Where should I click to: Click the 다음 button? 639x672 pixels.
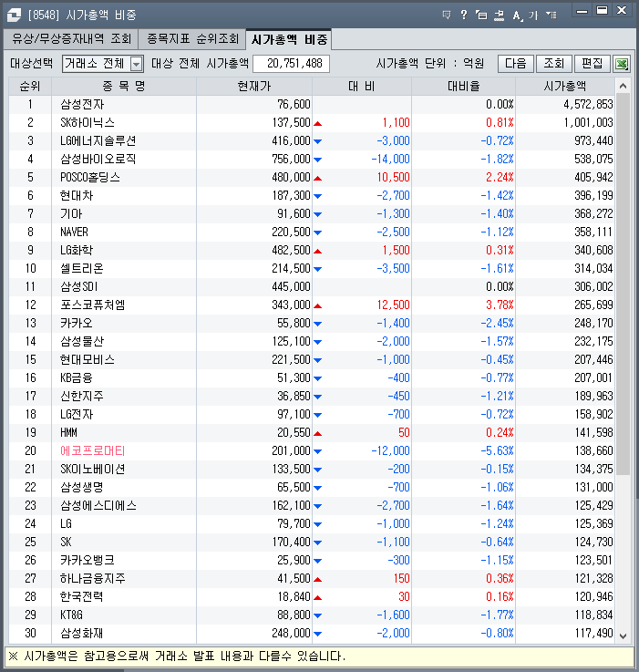click(x=516, y=64)
